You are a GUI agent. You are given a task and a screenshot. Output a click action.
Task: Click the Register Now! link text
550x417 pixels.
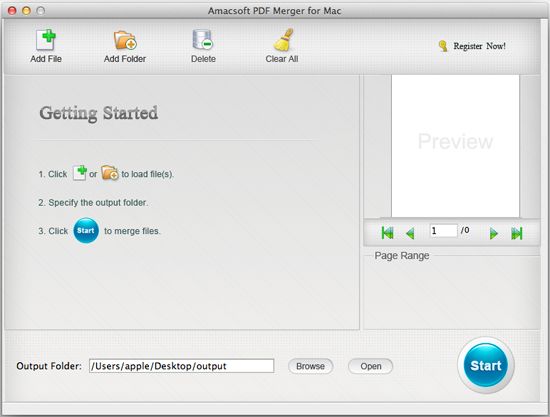click(x=479, y=46)
